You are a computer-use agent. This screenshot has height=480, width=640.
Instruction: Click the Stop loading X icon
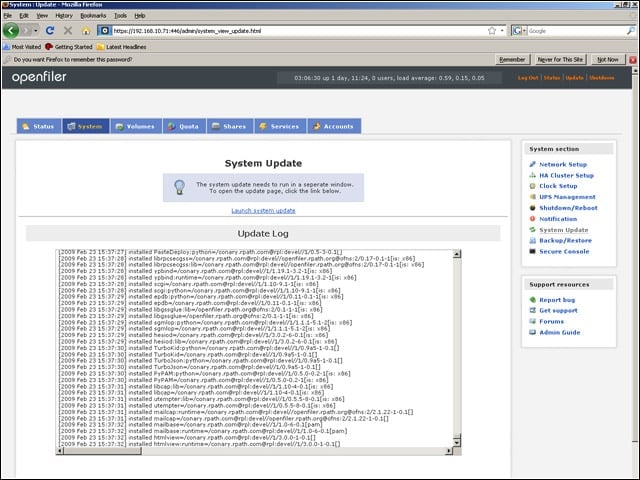(x=68, y=31)
